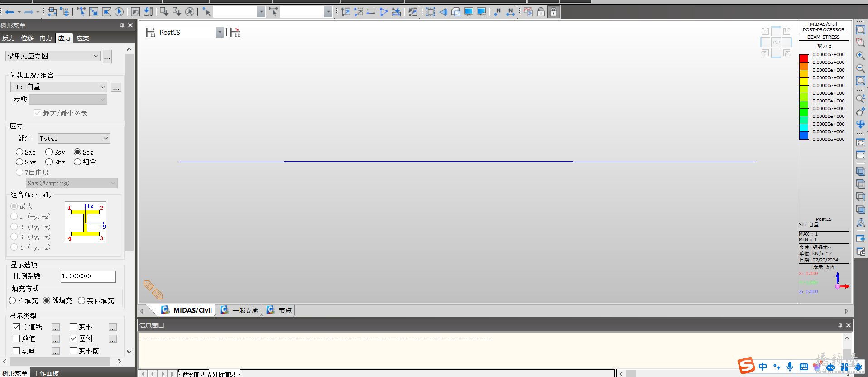Click the monitor display options icon

pyautogui.click(x=481, y=12)
